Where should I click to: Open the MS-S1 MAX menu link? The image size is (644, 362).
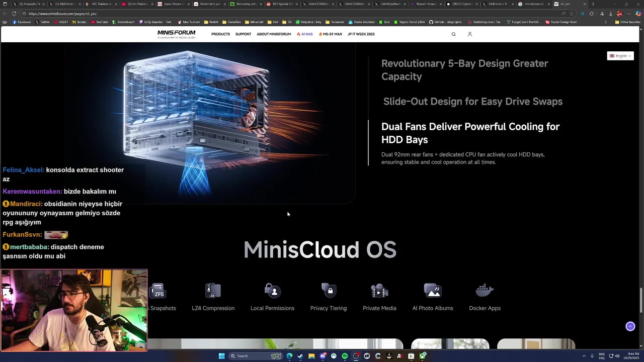(331, 34)
